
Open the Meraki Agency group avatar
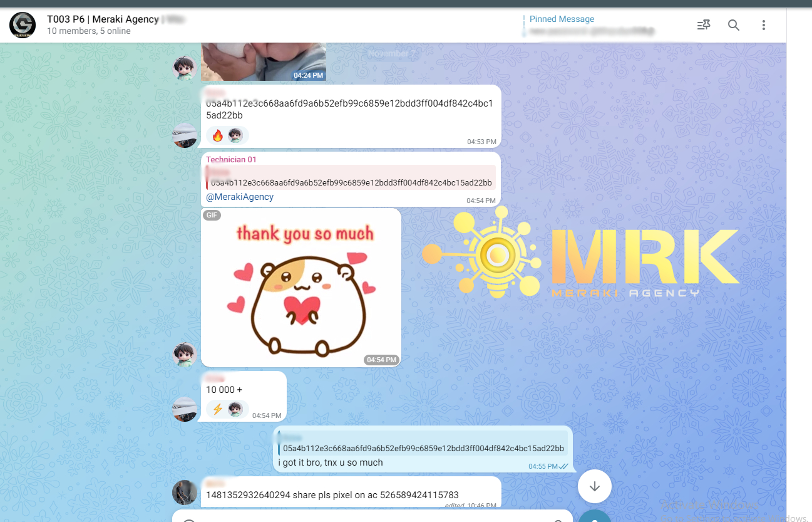[x=23, y=25]
